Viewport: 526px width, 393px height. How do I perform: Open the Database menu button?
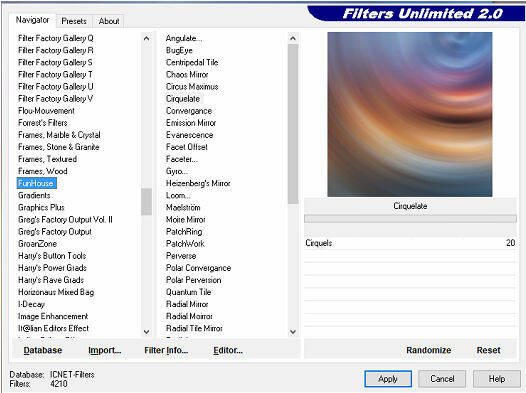(x=43, y=350)
